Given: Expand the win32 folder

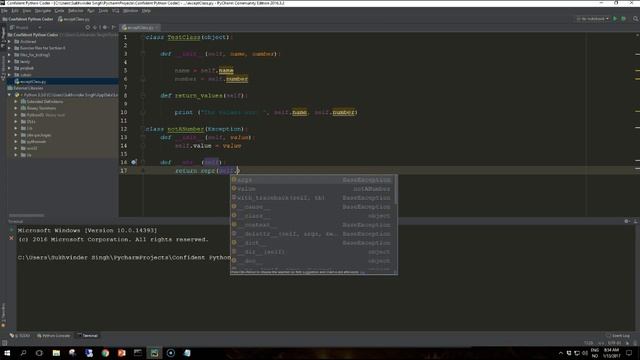Looking at the screenshot, I should point(16,148).
